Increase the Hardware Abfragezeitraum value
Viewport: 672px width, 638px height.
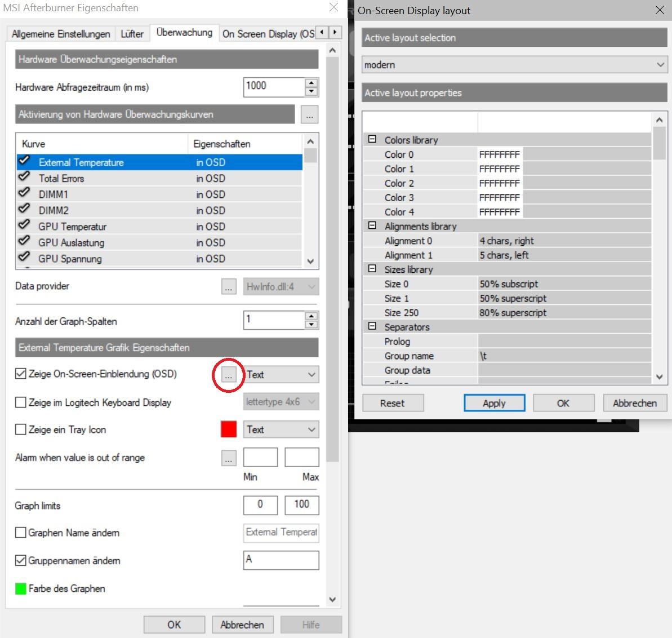point(311,83)
